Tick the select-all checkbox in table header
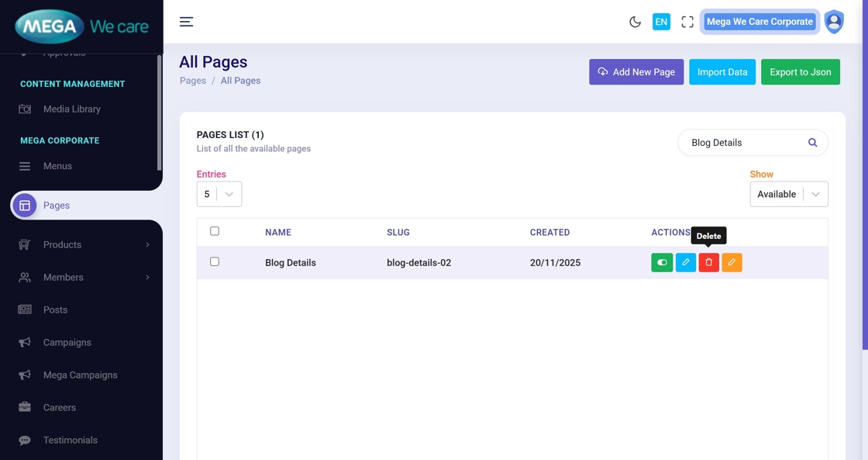 (215, 231)
